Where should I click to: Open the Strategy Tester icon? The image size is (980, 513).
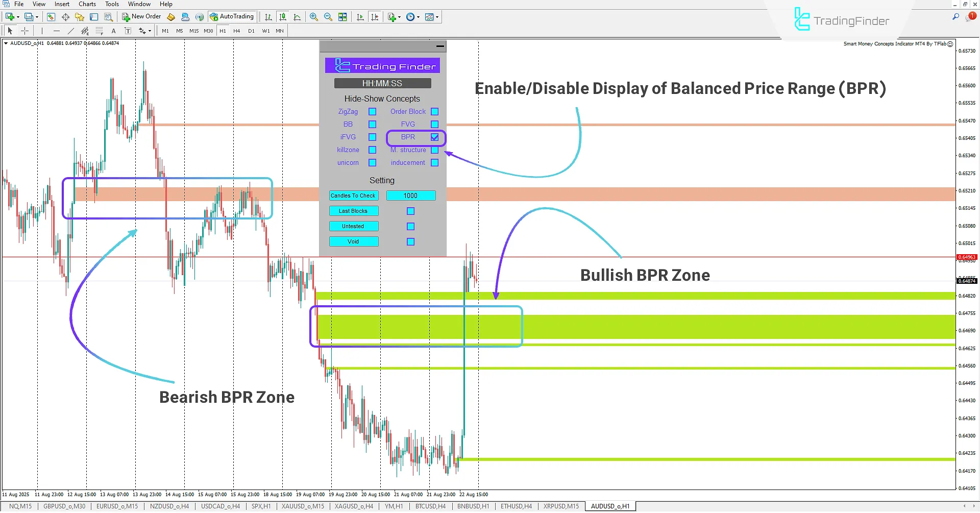(x=109, y=16)
